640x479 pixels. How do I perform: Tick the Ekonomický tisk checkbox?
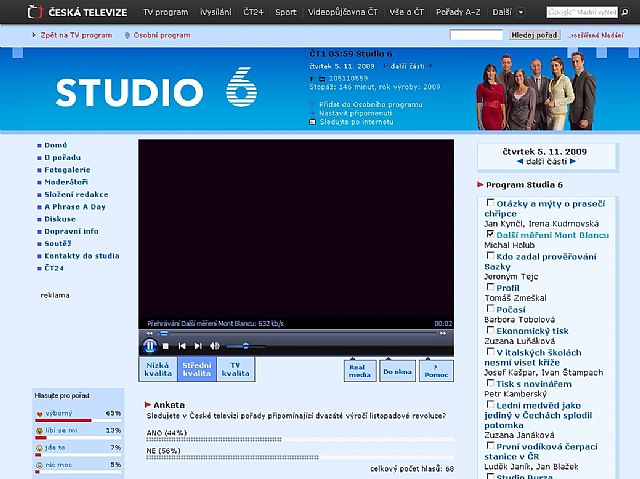tap(490, 330)
